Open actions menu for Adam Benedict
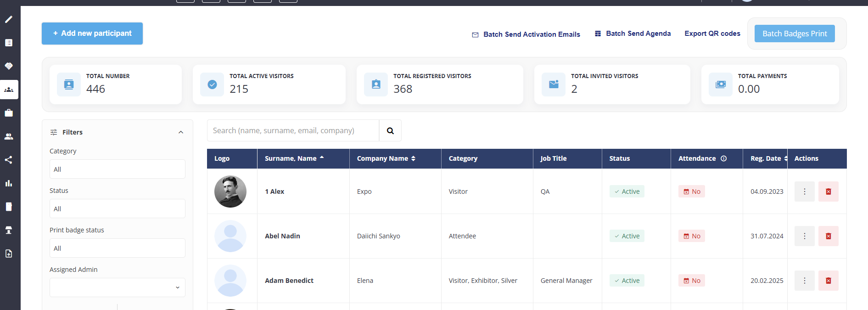The image size is (868, 310). tap(805, 281)
